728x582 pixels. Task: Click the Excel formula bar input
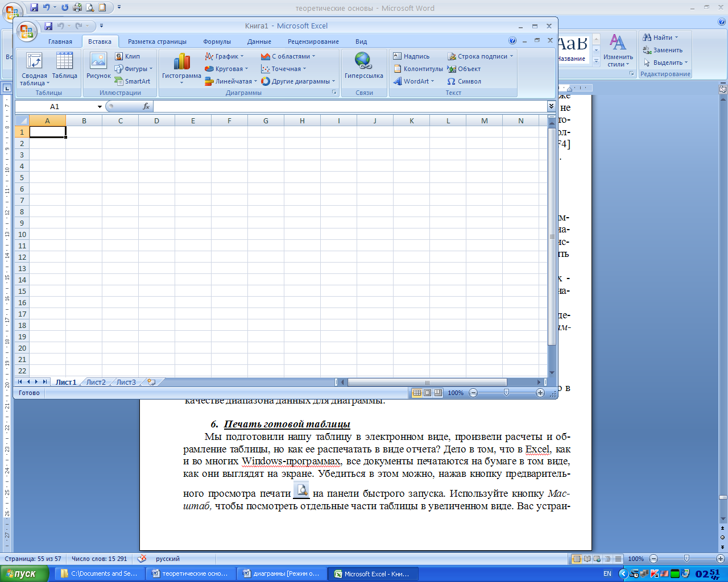pos(350,106)
